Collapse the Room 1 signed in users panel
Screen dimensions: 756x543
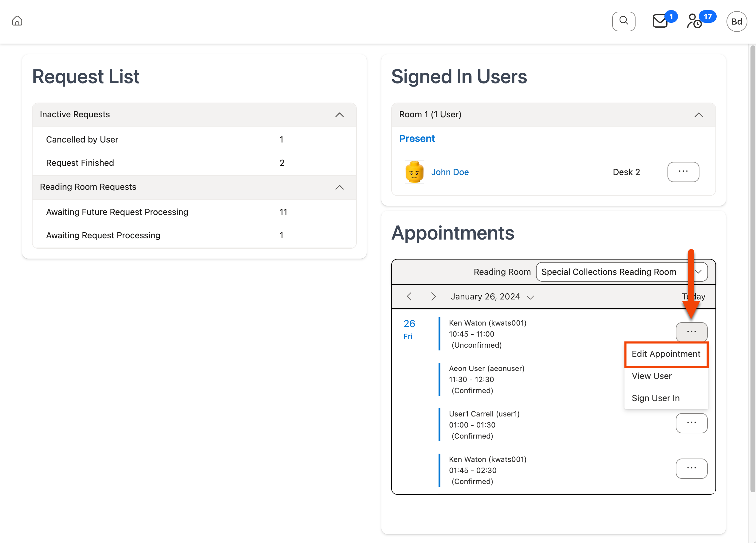coord(699,115)
